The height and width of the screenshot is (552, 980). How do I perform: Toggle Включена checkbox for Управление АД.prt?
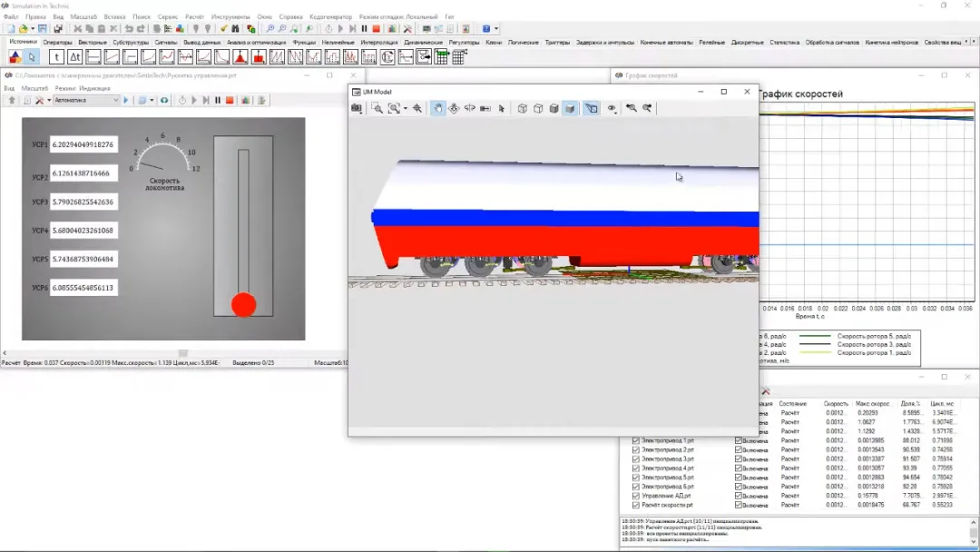[739, 496]
